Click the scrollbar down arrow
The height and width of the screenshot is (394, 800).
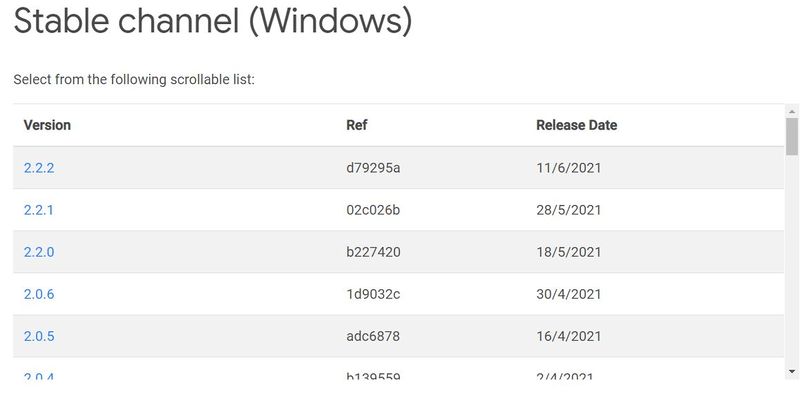792,372
